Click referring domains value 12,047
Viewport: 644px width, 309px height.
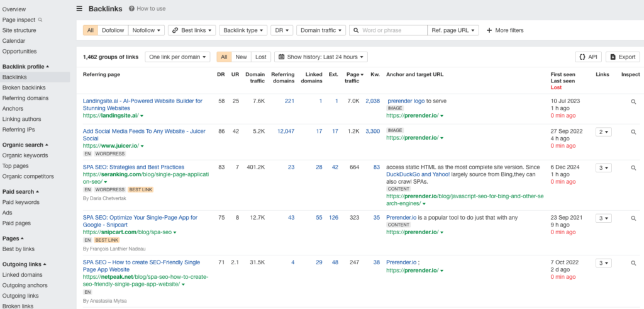tap(286, 131)
